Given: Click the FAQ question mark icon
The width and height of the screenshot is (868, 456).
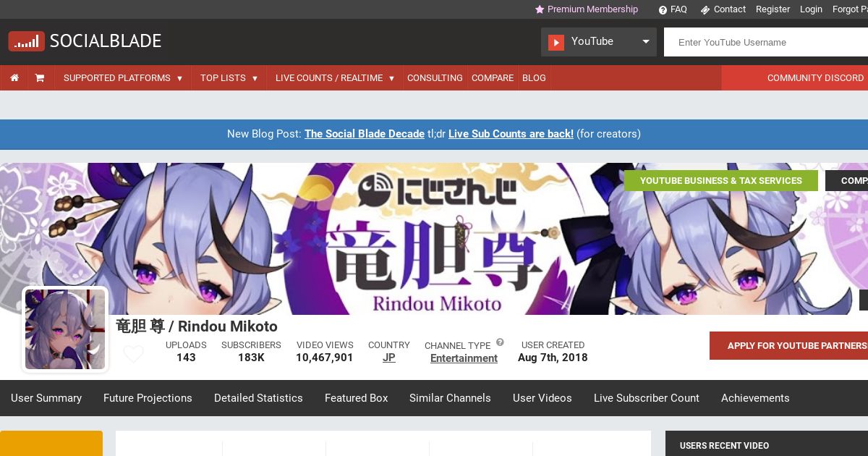Looking at the screenshot, I should point(663,10).
